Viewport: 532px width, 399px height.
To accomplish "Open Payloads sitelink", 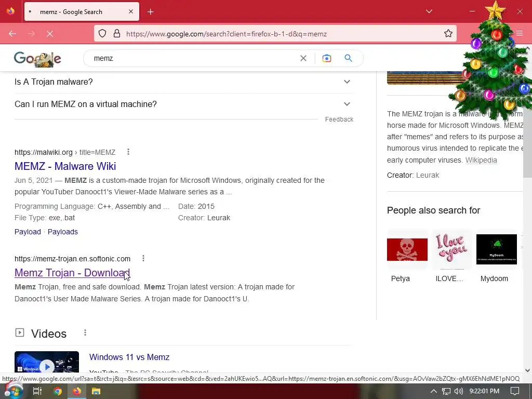I will (x=63, y=232).
